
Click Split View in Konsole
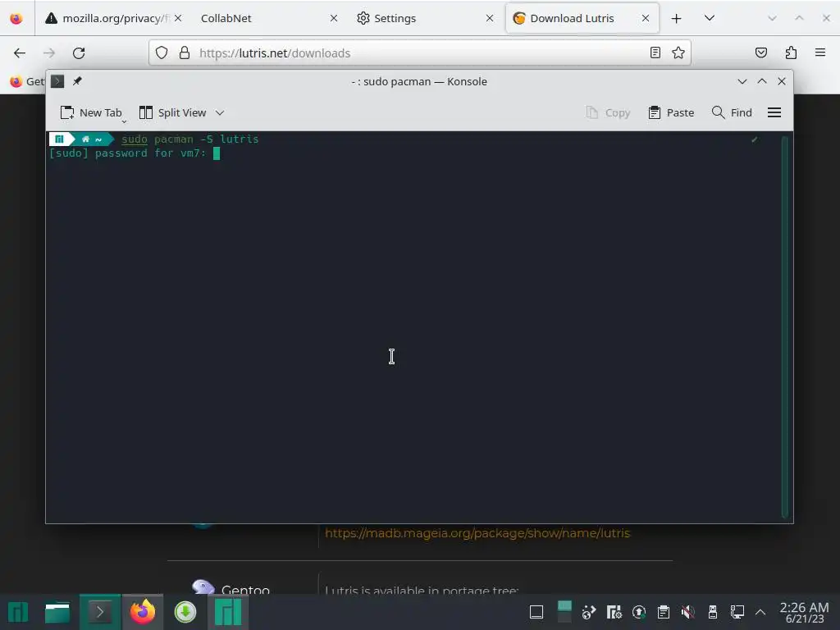click(172, 112)
